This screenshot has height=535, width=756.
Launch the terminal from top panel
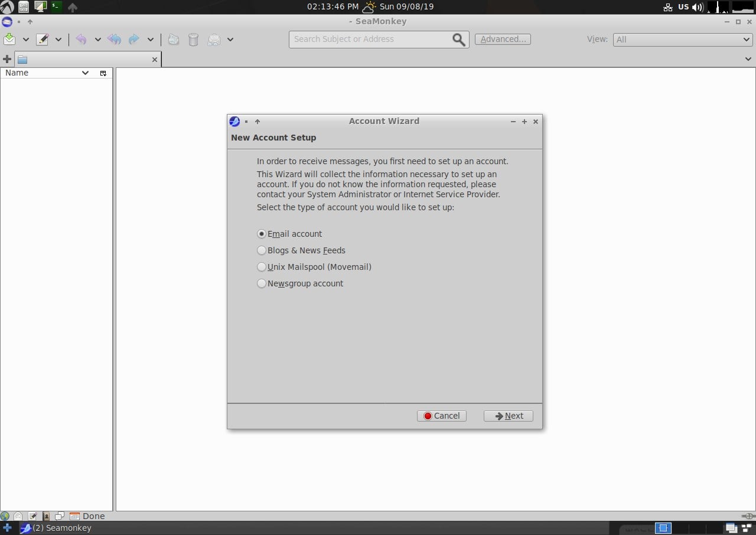[56, 7]
